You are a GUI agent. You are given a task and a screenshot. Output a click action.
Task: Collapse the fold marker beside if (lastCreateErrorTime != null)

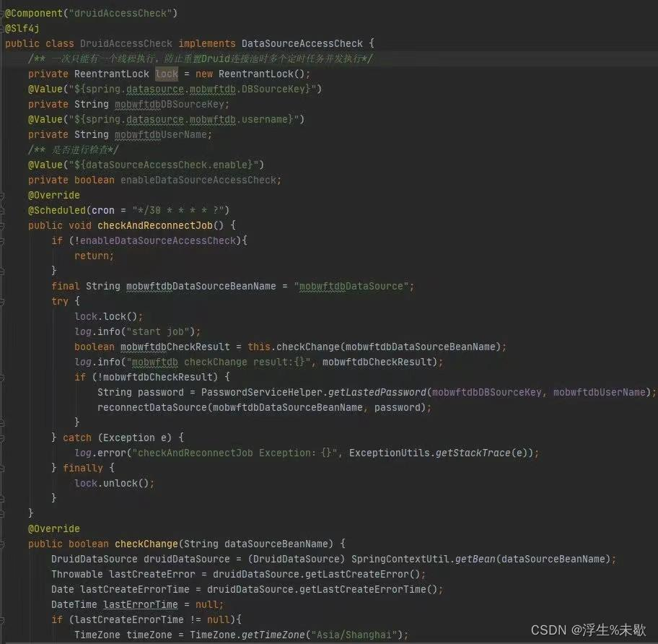1,620
